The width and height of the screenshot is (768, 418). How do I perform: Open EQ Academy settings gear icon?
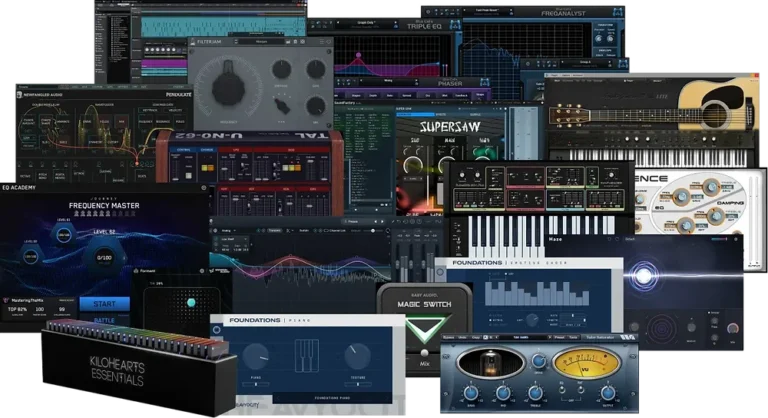click(x=204, y=188)
